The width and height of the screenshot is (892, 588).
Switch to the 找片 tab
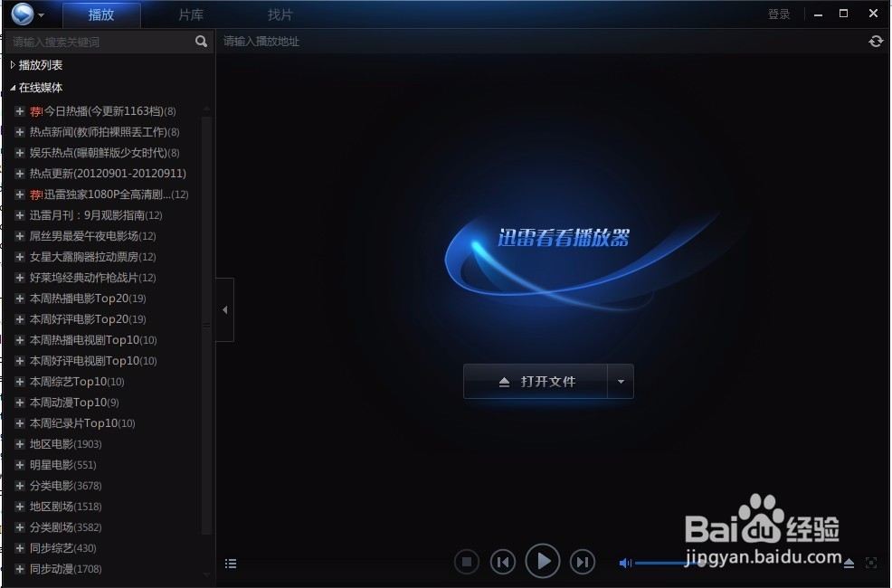point(280,14)
